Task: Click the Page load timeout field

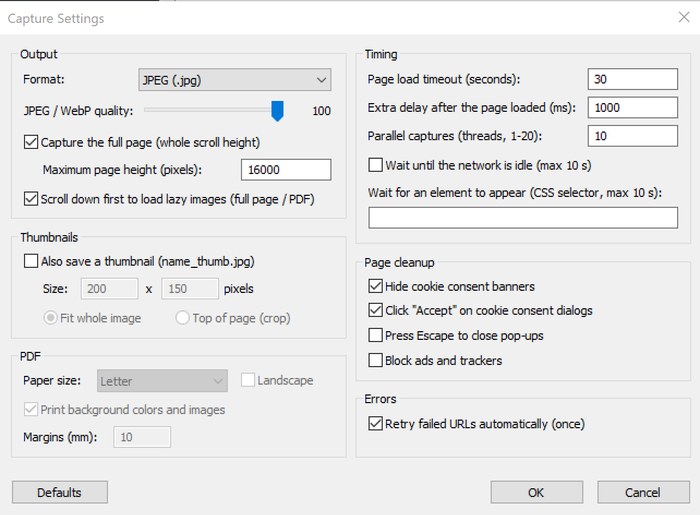Action: click(633, 79)
